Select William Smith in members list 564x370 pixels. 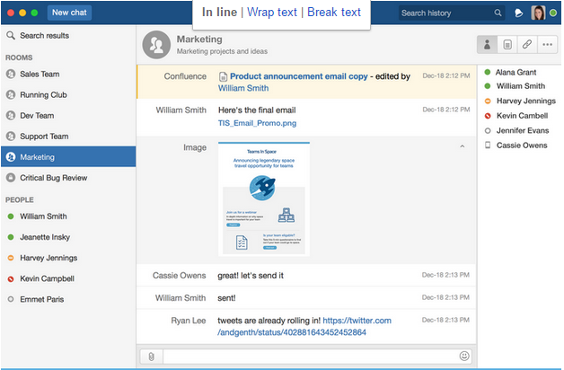pyautogui.click(x=520, y=86)
